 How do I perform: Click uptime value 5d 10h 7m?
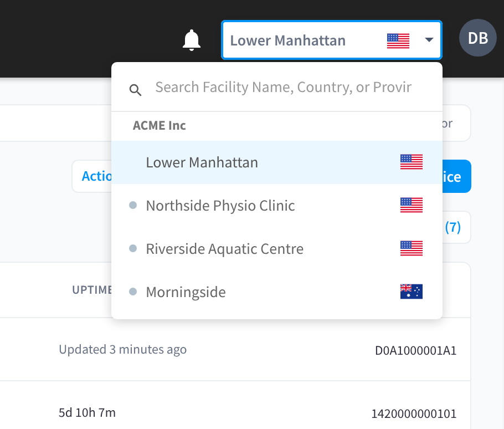(87, 412)
